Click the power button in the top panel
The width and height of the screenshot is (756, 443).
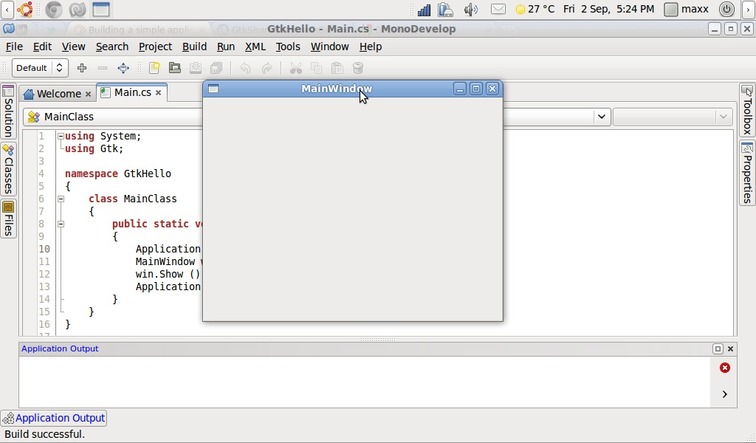(727, 9)
